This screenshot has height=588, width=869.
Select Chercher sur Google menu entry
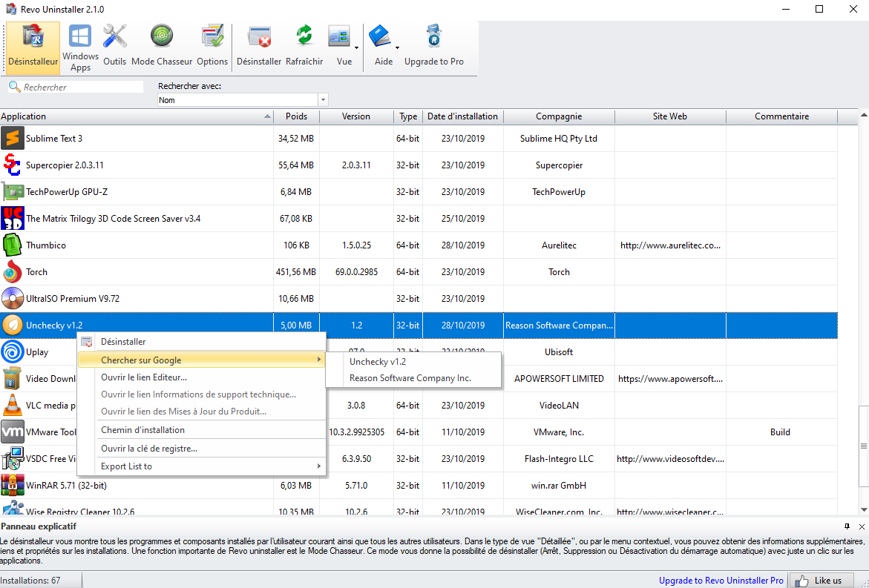click(201, 360)
